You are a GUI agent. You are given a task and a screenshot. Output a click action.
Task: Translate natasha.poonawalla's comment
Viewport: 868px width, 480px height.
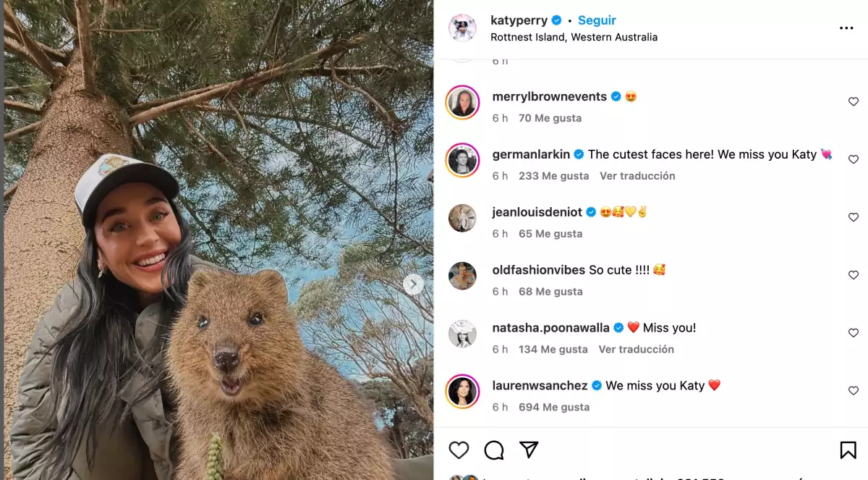636,350
